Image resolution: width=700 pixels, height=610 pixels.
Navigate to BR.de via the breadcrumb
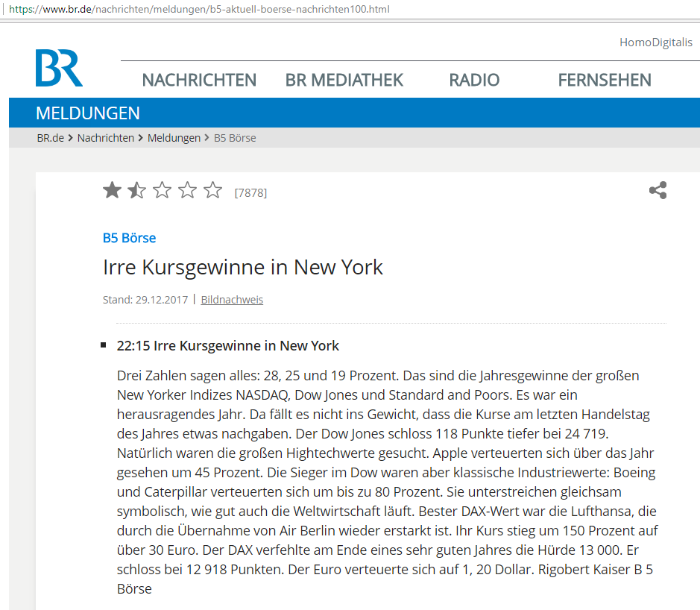click(50, 137)
